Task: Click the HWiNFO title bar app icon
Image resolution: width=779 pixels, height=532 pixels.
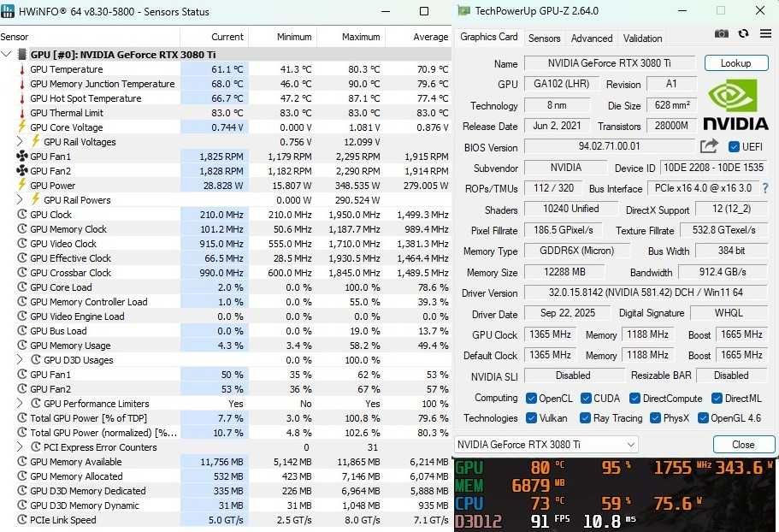Action: [8, 11]
